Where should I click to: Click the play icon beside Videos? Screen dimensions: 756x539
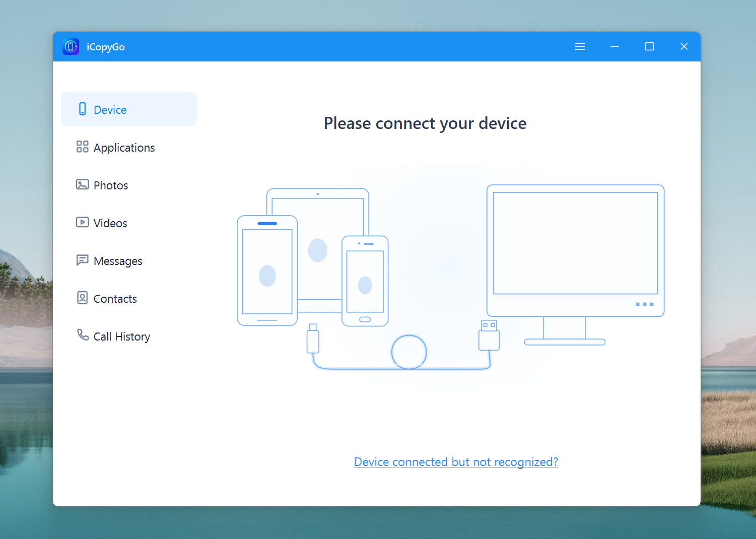coord(82,222)
